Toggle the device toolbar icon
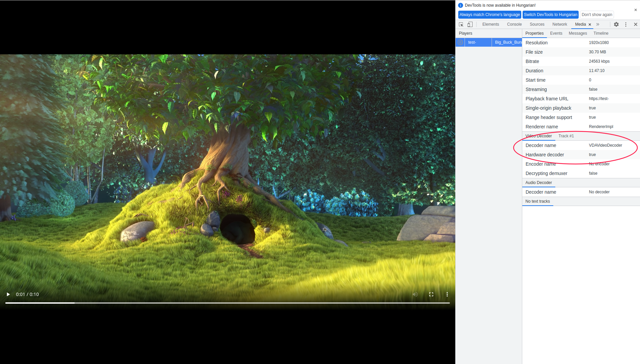The width and height of the screenshot is (640, 364). pyautogui.click(x=470, y=24)
